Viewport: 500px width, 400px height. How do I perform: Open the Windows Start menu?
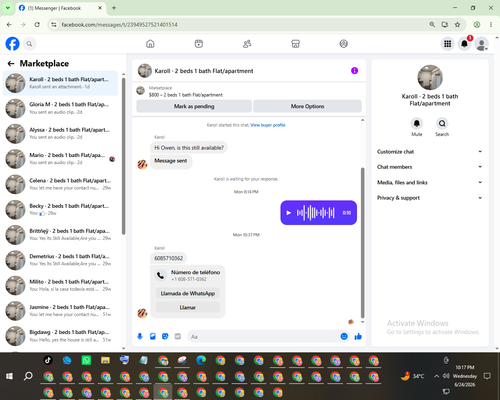tap(9, 376)
